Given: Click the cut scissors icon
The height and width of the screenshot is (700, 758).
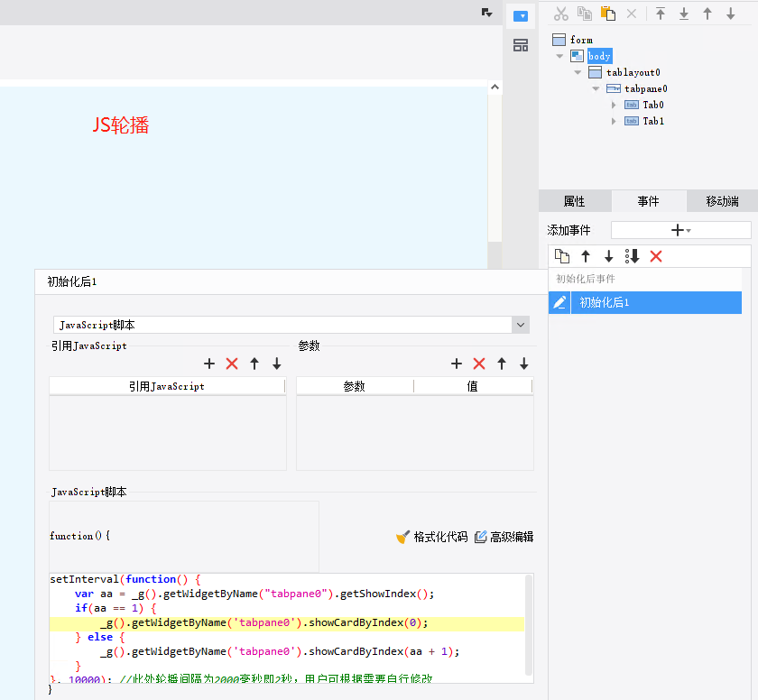Looking at the screenshot, I should [560, 14].
